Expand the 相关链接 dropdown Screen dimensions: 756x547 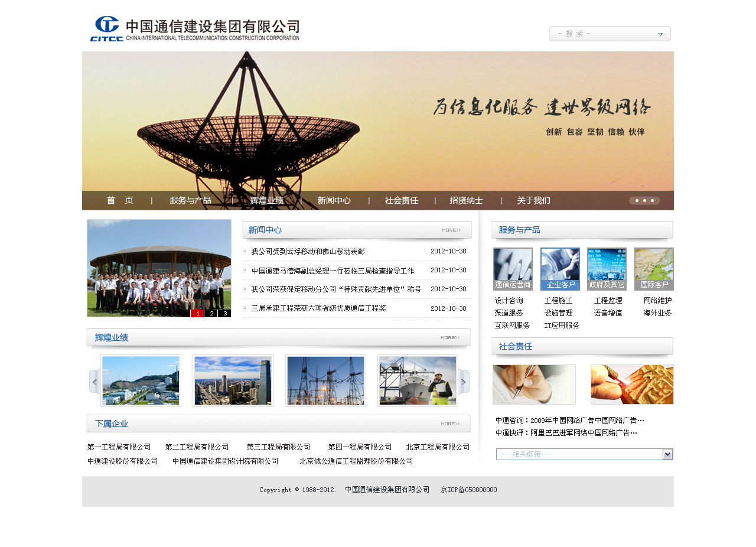(x=668, y=454)
